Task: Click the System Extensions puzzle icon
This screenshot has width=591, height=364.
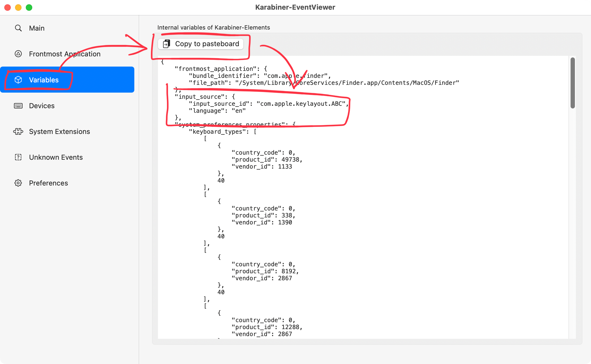Action: (x=18, y=131)
